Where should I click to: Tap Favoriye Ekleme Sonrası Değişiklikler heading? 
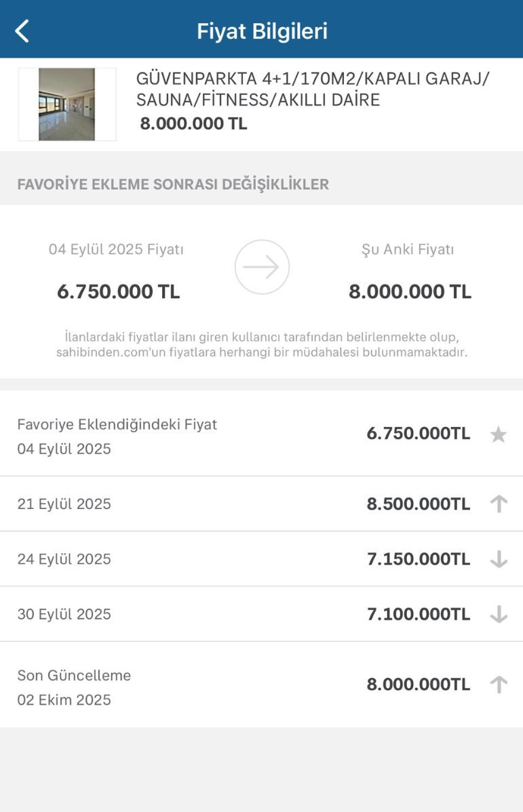173,184
